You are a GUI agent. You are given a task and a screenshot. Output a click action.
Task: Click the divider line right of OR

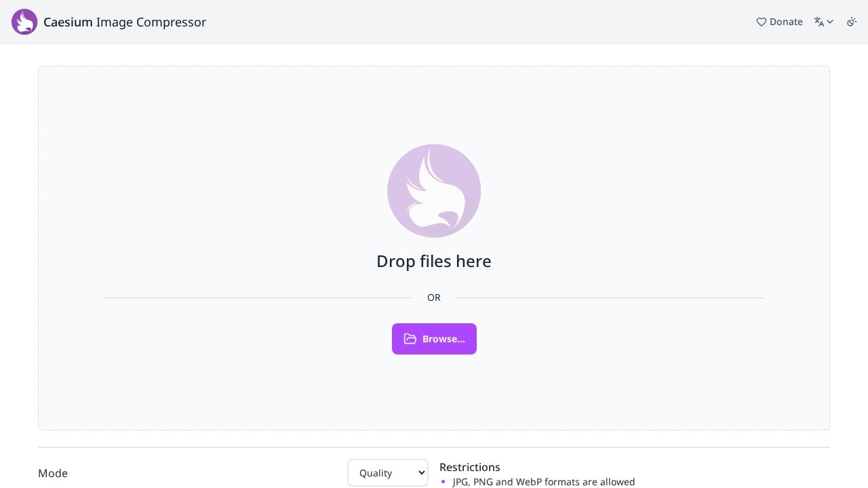[x=610, y=298]
